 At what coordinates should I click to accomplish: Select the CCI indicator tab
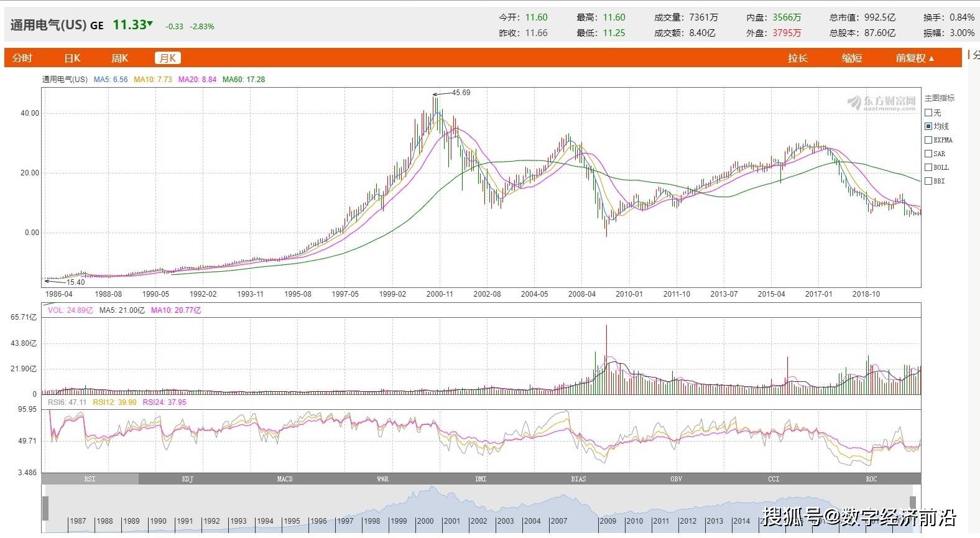coord(774,479)
